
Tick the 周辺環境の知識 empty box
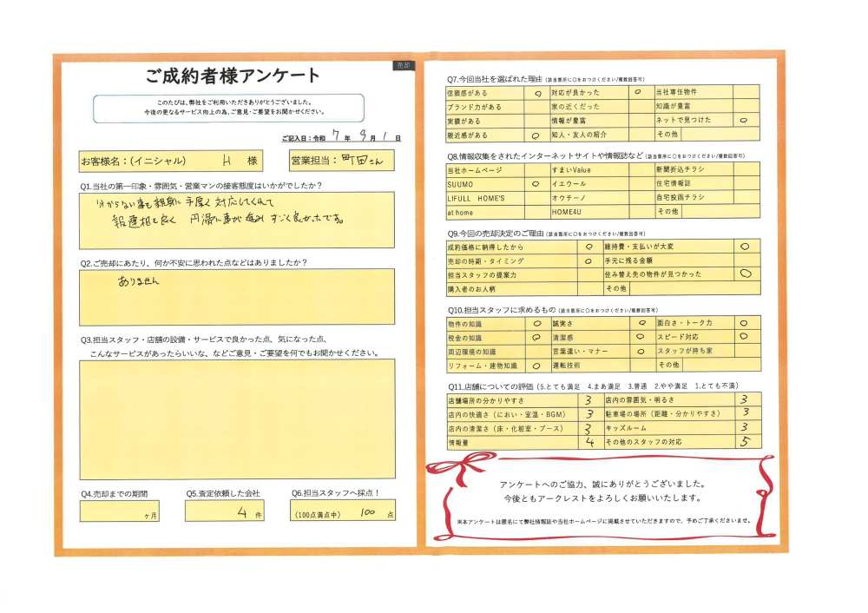[x=536, y=352]
